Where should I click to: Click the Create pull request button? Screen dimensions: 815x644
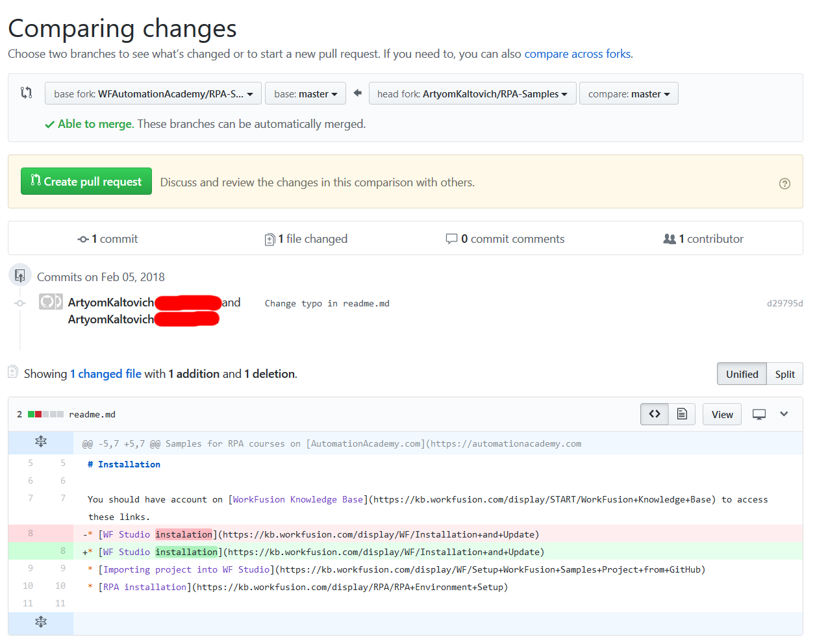pyautogui.click(x=86, y=181)
